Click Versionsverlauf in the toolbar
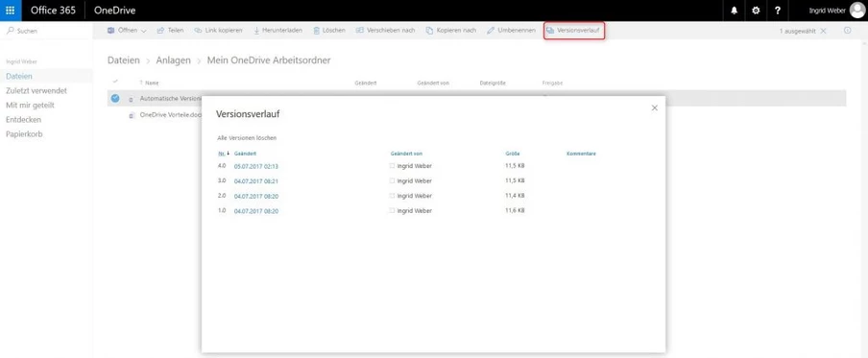The image size is (868, 358). pos(573,31)
